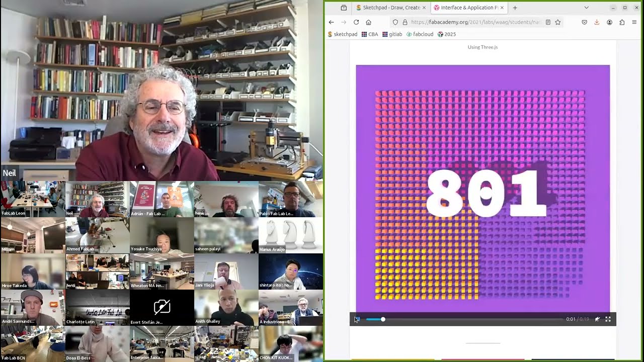Select the Hiroe Takeda video tile

point(33,271)
